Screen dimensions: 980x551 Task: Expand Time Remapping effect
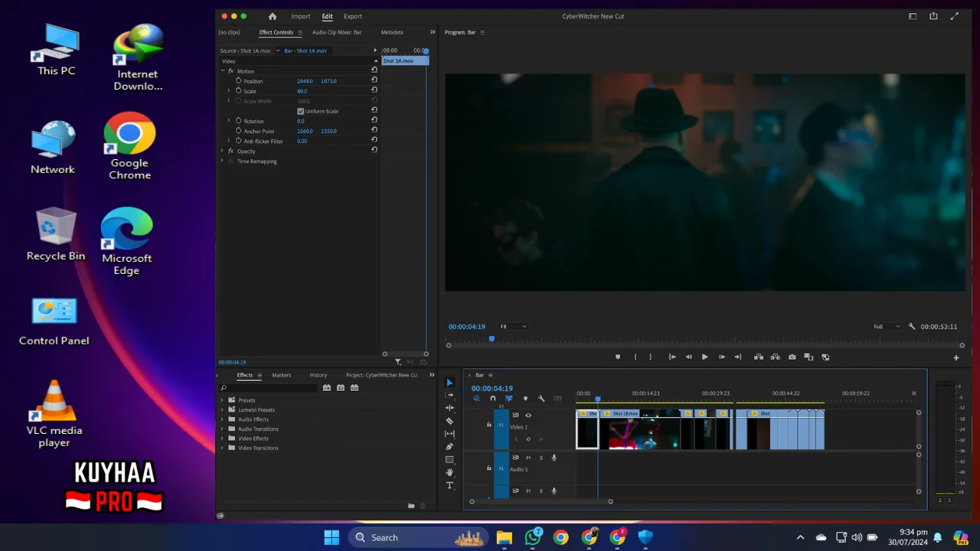click(223, 161)
